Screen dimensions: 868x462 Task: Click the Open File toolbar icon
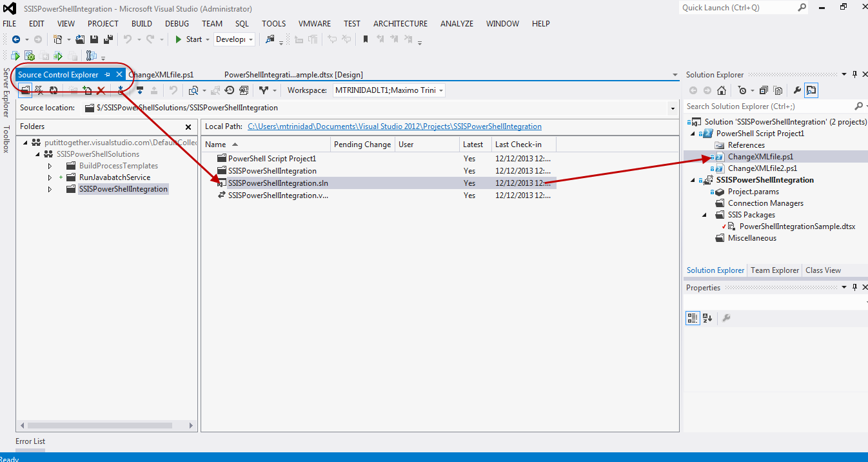81,39
